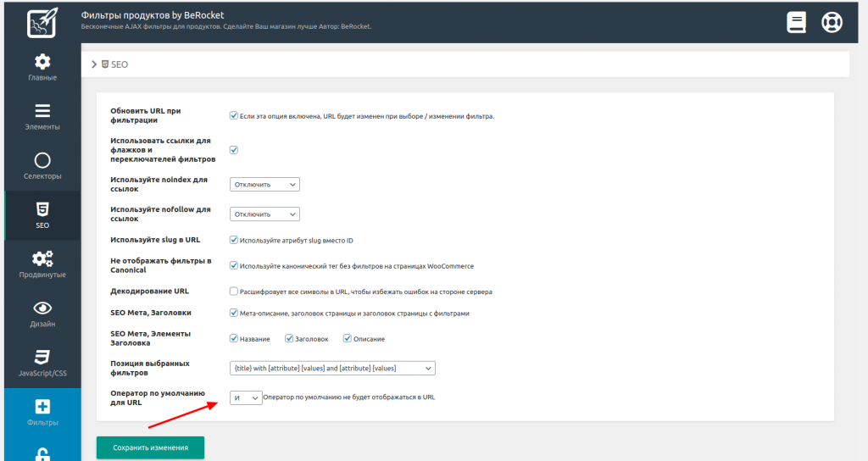Open the Оператор по умолчанию dropdown
Screen dimensions: 868x461
click(x=246, y=397)
